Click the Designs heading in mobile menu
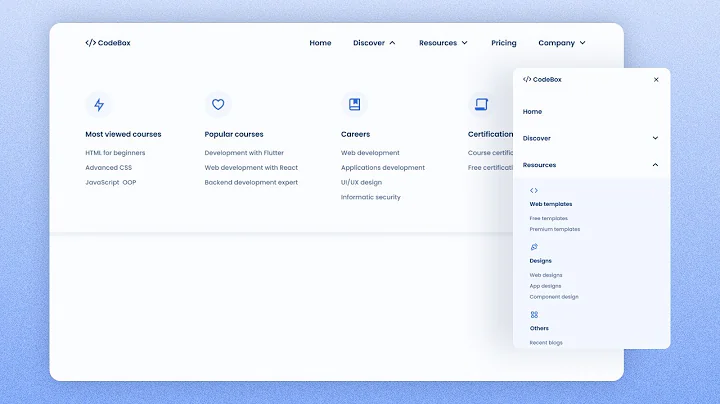720x404 pixels. pos(540,261)
